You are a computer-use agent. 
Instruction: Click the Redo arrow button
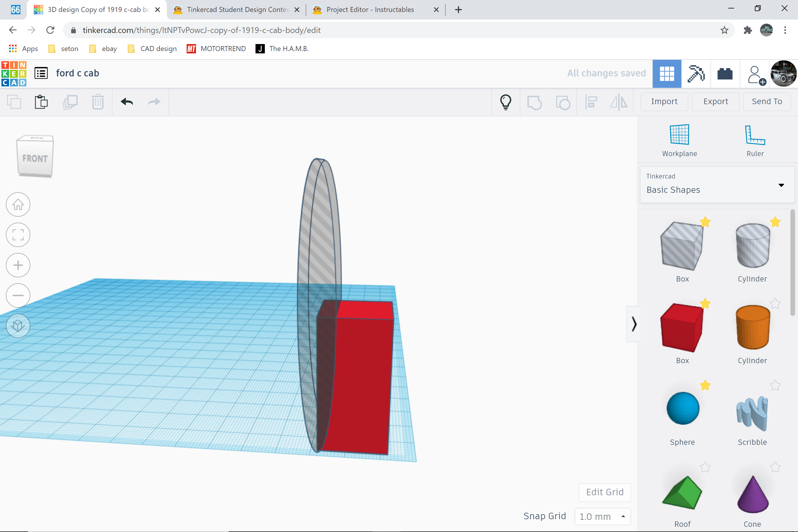tap(154, 101)
